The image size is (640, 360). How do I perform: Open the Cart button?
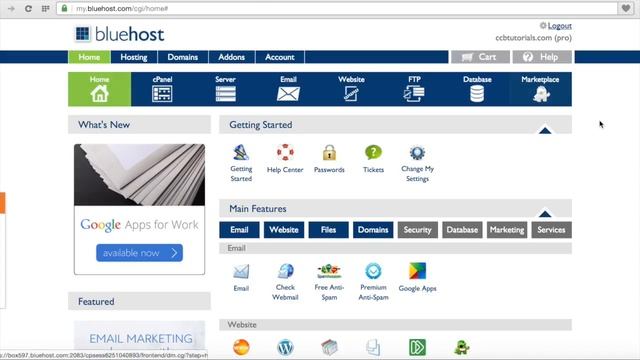click(x=480, y=57)
